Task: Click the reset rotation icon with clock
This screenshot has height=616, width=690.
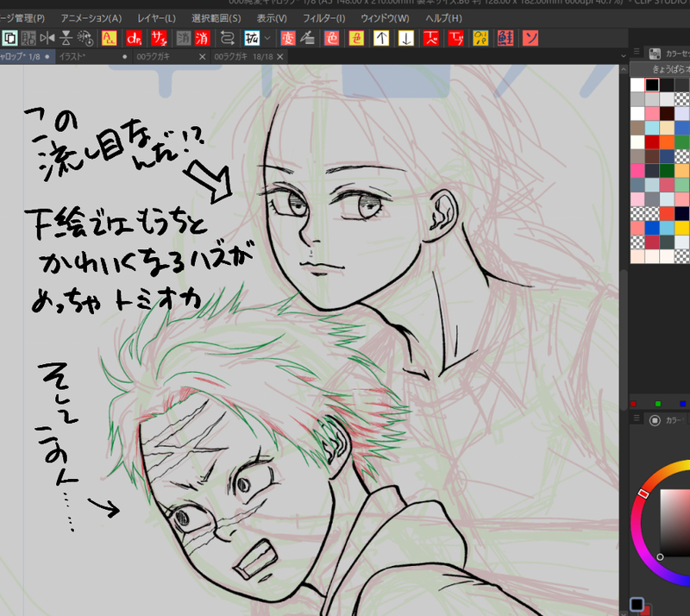Action: [x=85, y=38]
